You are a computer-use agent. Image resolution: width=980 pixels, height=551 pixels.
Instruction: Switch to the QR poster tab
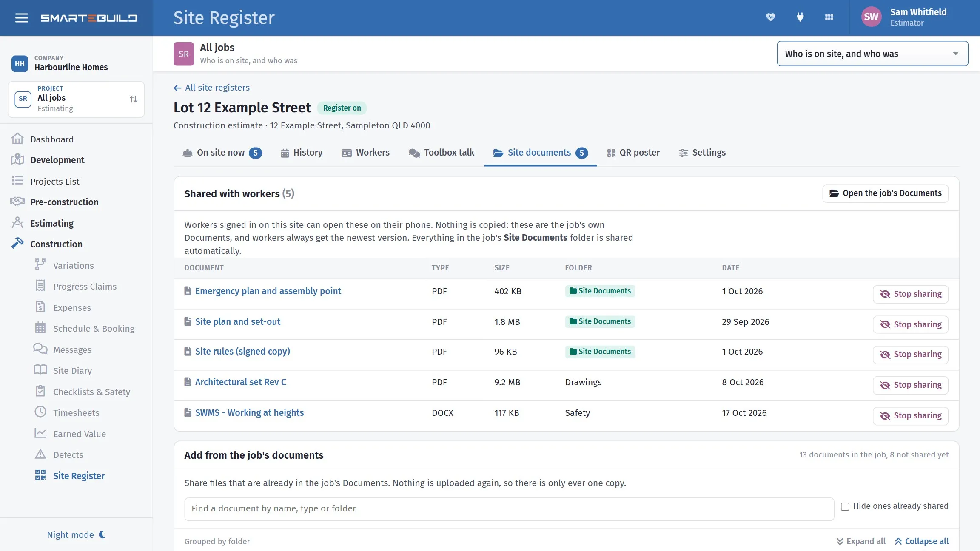coord(633,153)
